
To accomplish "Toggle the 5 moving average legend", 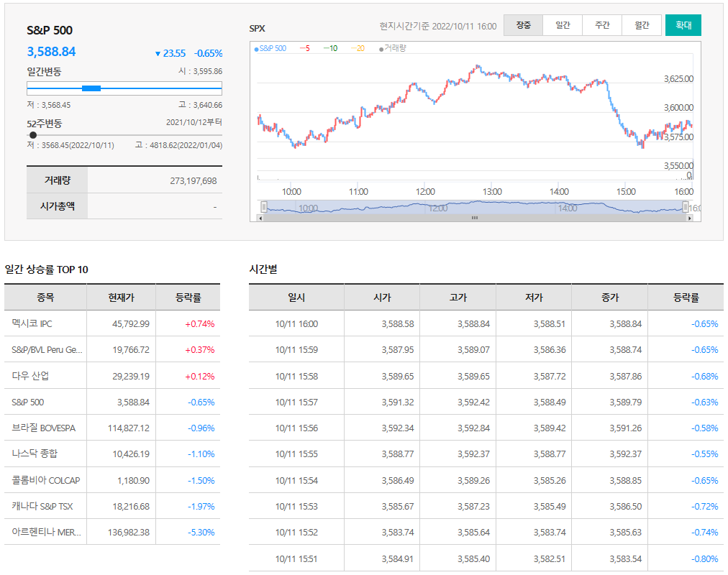I will point(304,48).
